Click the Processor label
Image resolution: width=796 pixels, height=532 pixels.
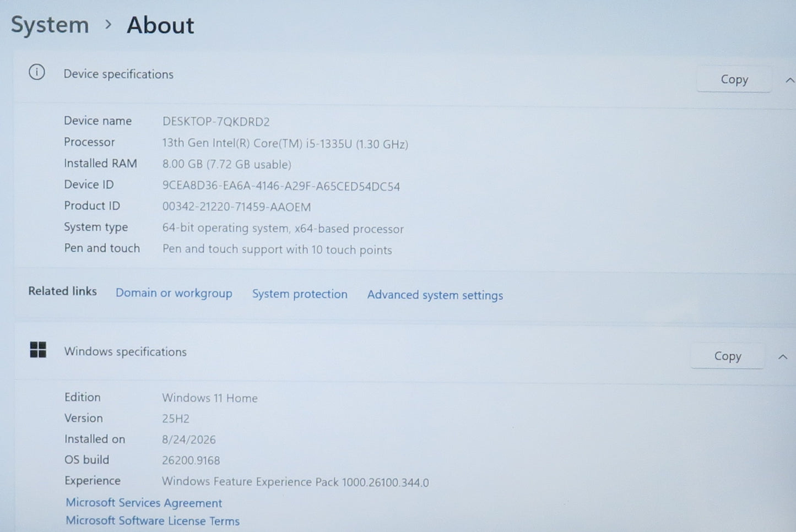point(89,142)
